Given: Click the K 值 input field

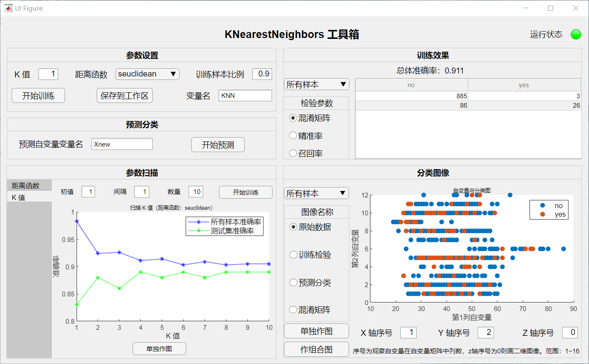Looking at the screenshot, I should point(48,74).
